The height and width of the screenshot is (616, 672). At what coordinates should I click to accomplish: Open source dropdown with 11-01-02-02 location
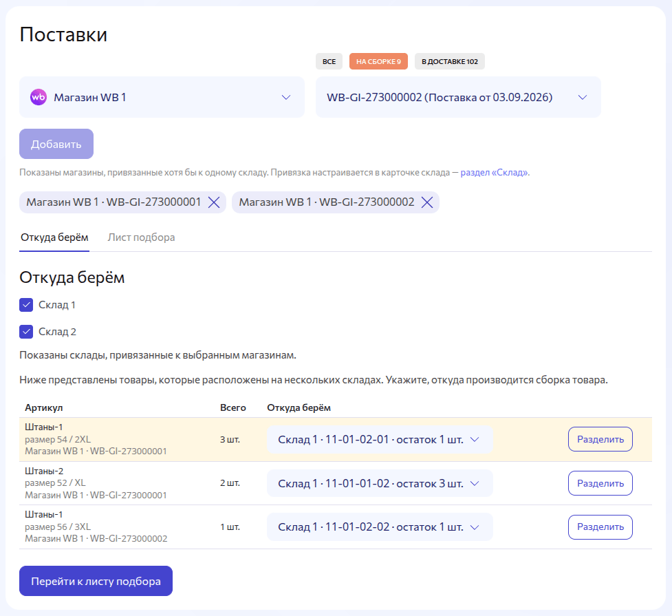coord(380,527)
